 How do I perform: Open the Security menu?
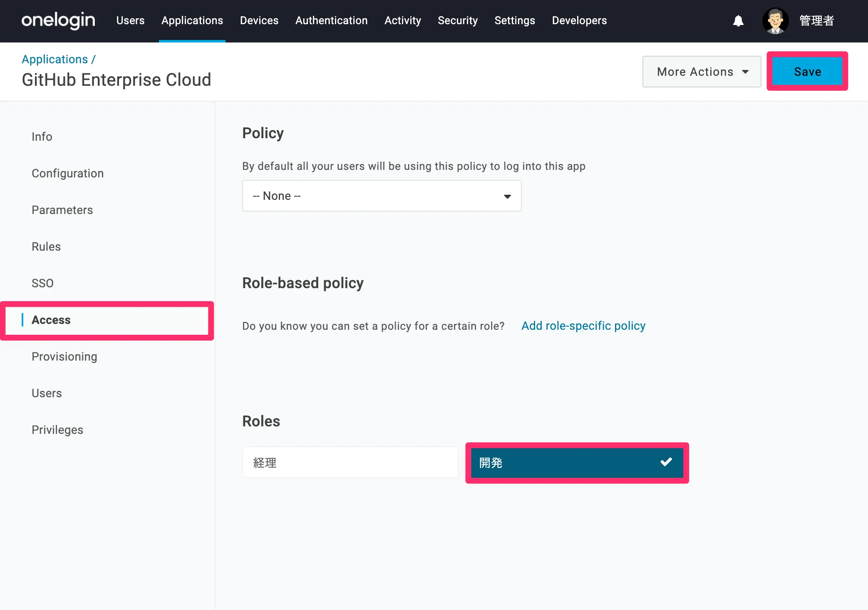(457, 20)
